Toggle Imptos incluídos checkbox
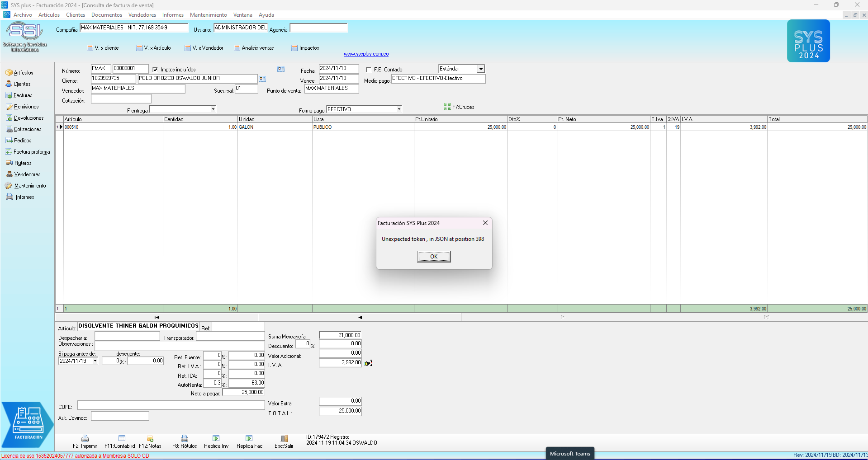This screenshot has width=868, height=460. tap(155, 70)
